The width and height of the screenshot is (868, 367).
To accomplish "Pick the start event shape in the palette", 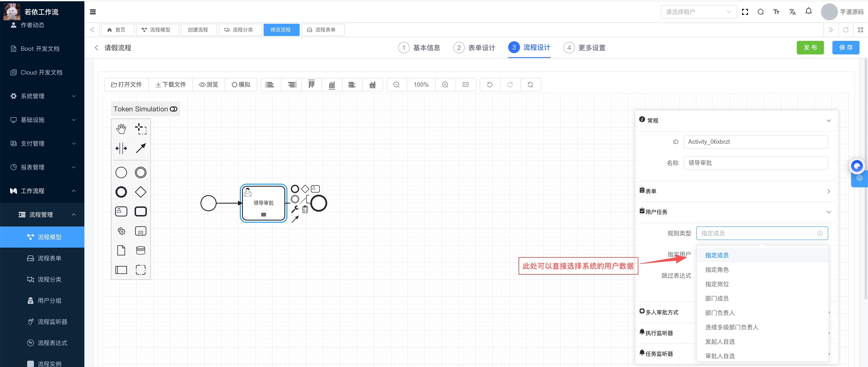I will coord(121,172).
